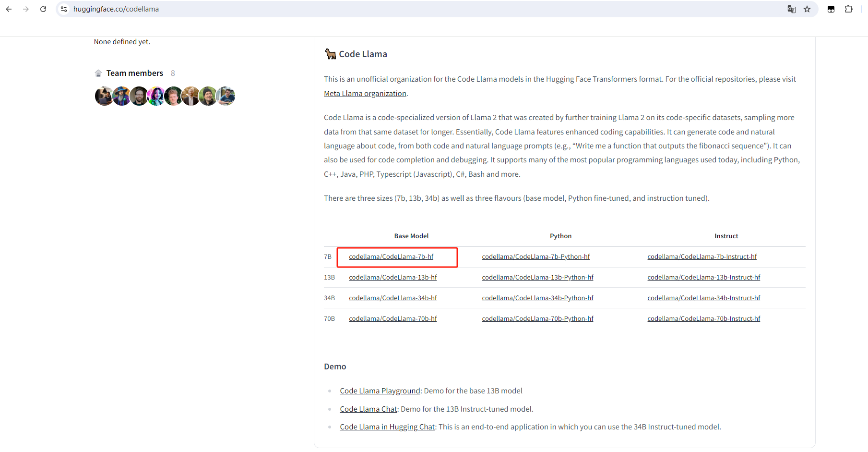Go back to the previous page
This screenshot has height=452, width=868.
coord(9,9)
